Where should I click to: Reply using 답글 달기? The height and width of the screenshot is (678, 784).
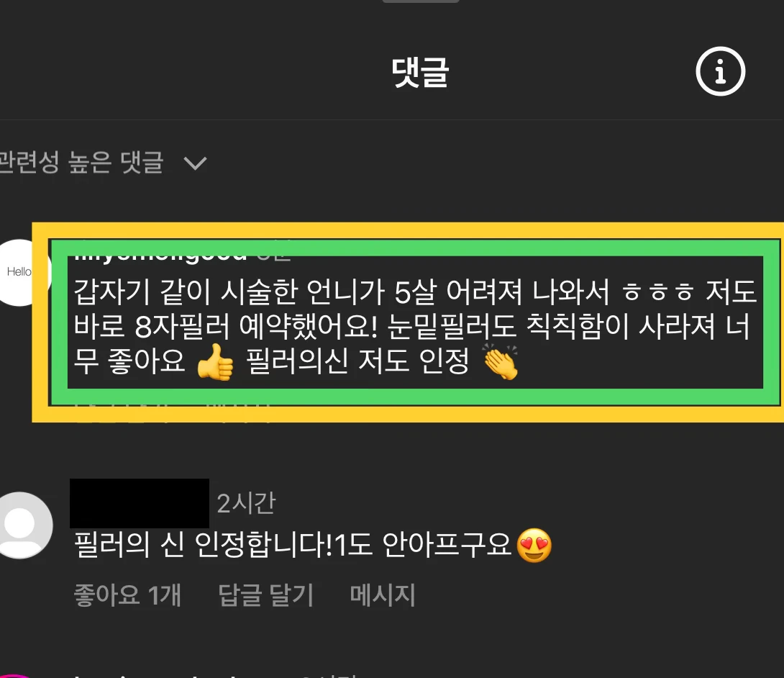265,595
